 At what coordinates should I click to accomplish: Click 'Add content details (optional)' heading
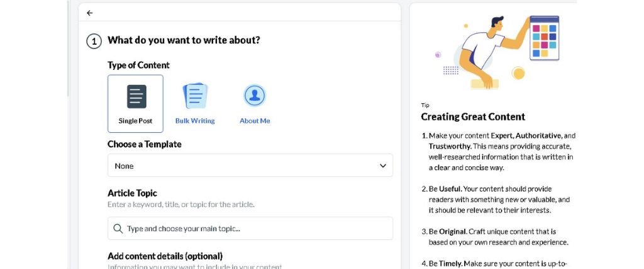point(165,256)
